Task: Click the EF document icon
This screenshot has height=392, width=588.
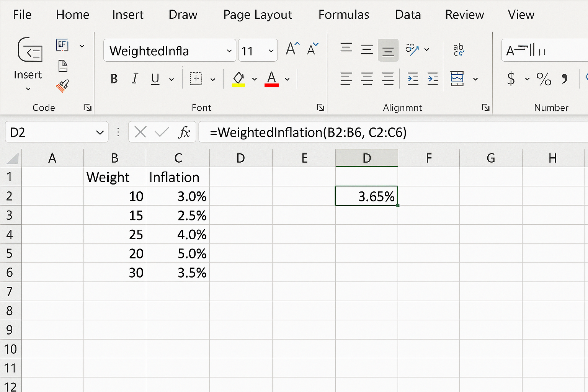Action: pos(62,45)
